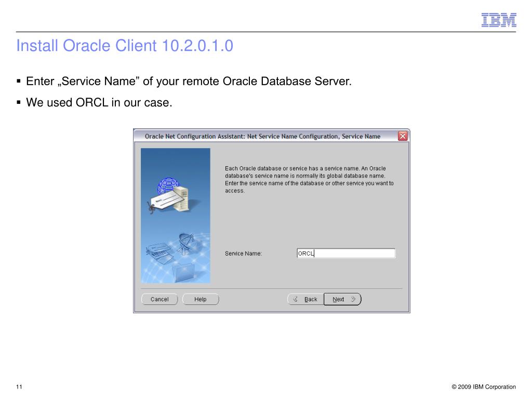
Task: Click the bullet about remote Oracle Database Server
Action: (189, 82)
